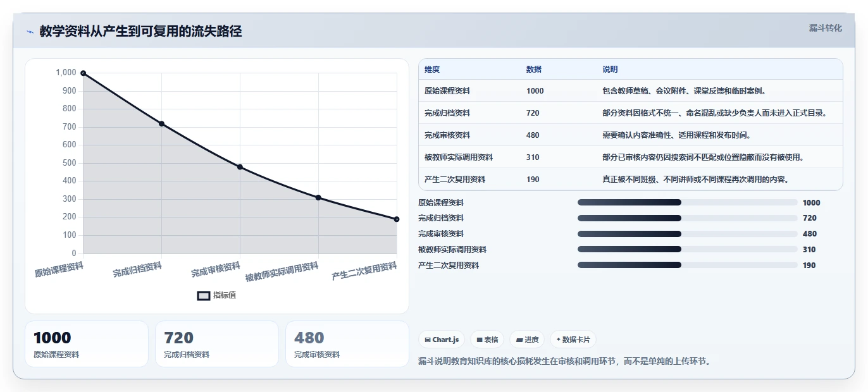The width and height of the screenshot is (868, 392).
Task: Click the 1000 value in the table
Action: tap(535, 91)
